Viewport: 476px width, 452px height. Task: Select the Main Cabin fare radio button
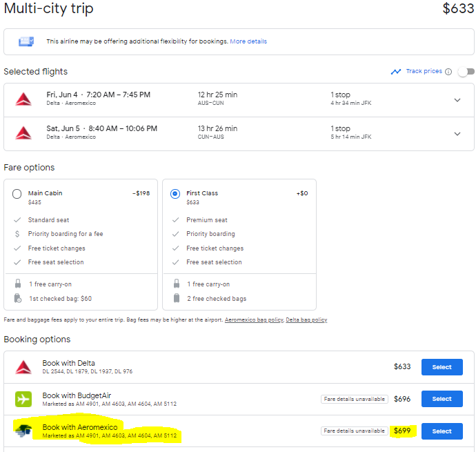[x=17, y=194]
